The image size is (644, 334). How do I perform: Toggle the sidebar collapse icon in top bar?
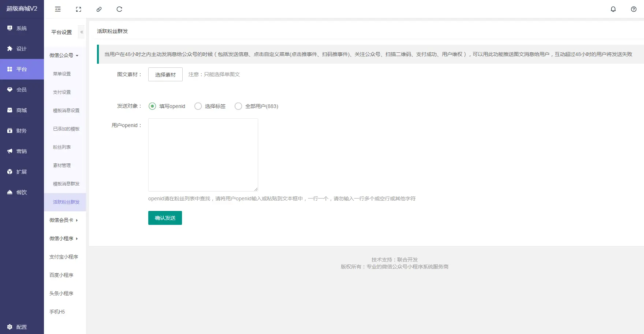click(x=58, y=9)
